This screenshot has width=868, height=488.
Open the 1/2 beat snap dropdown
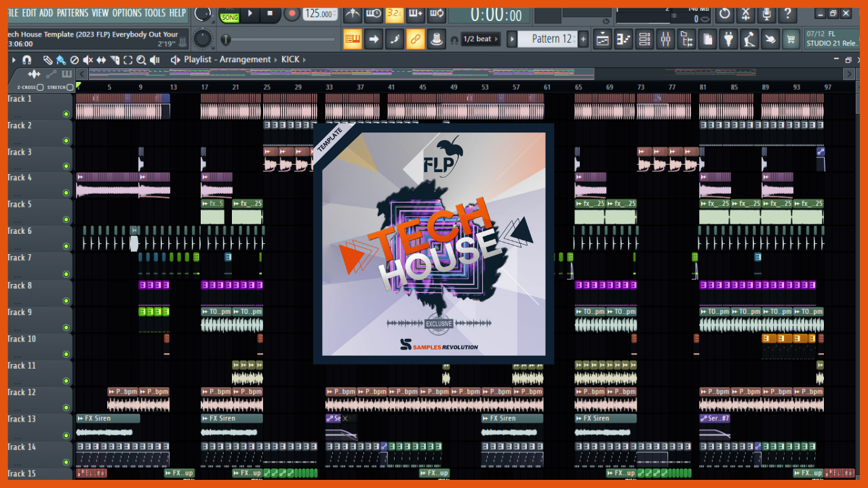481,39
